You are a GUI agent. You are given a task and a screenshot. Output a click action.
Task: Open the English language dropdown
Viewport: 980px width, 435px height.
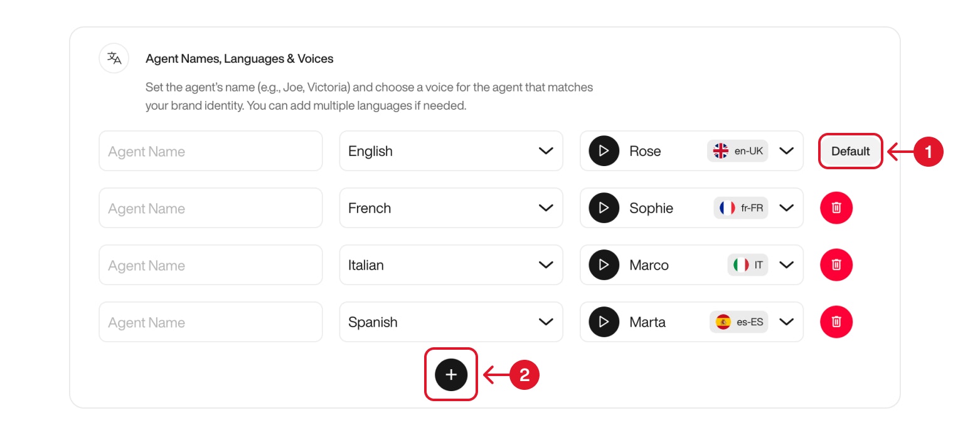450,150
